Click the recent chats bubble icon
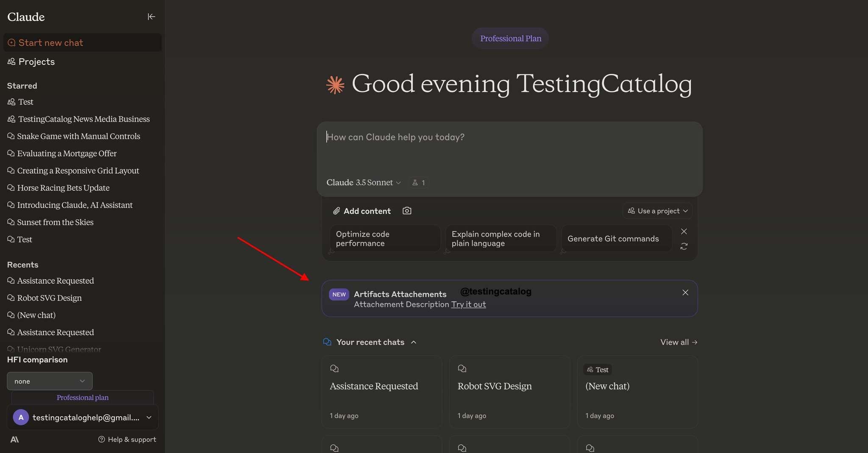This screenshot has height=453, width=868. point(327,342)
